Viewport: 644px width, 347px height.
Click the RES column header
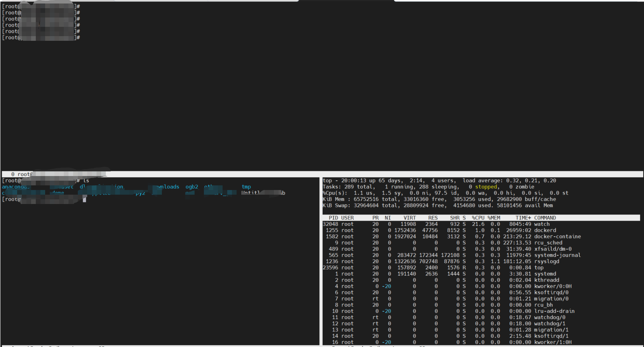pyautogui.click(x=433, y=218)
